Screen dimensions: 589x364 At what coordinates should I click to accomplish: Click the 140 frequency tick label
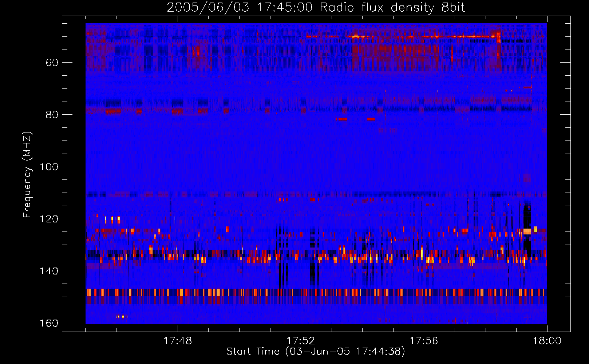click(49, 271)
